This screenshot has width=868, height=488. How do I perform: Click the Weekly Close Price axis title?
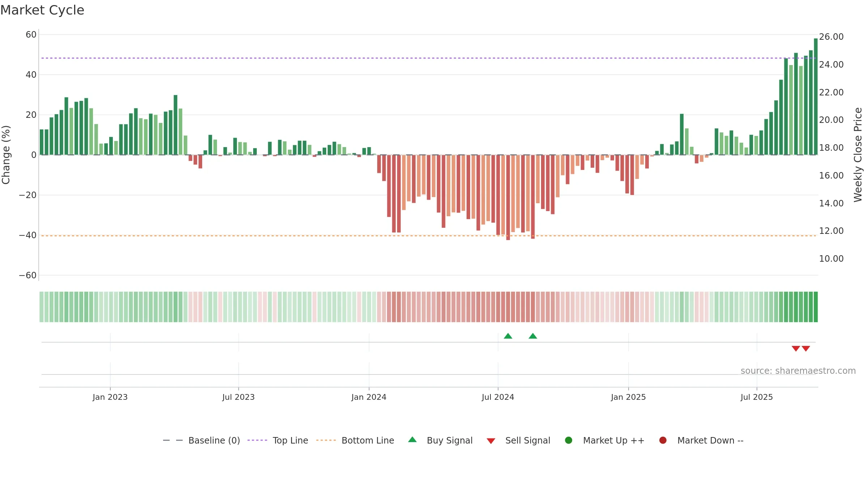click(x=858, y=155)
